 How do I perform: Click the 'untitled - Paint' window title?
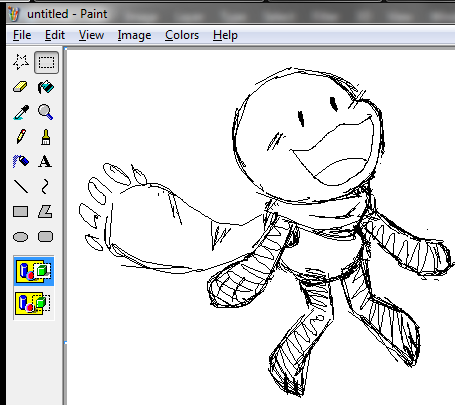(x=67, y=14)
